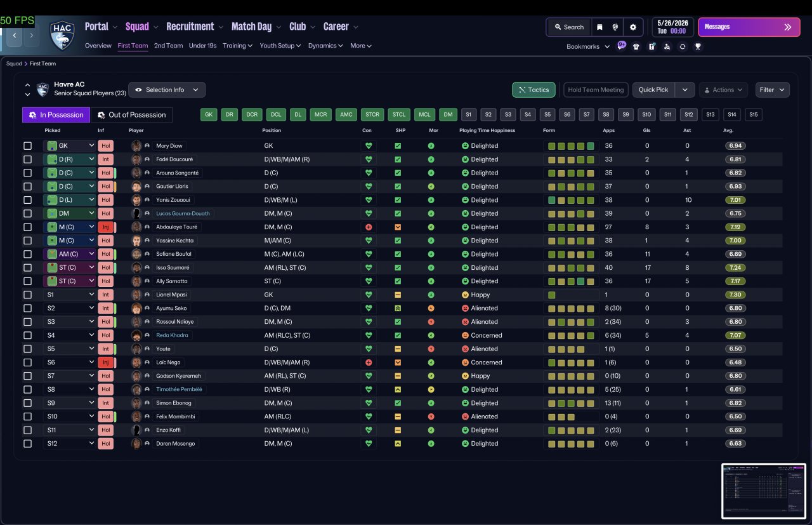Screen dimensions: 812x525
Task: Open the Messages button
Action: [x=749, y=27]
